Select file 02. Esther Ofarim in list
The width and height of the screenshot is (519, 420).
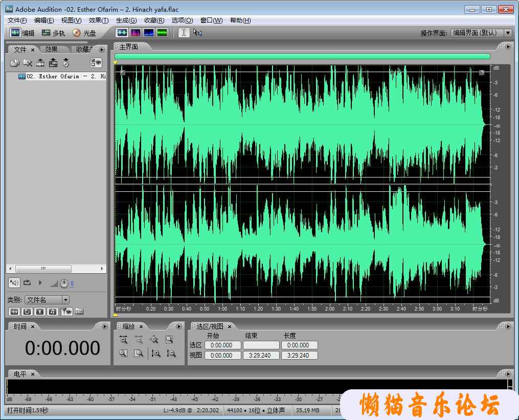tap(62, 77)
